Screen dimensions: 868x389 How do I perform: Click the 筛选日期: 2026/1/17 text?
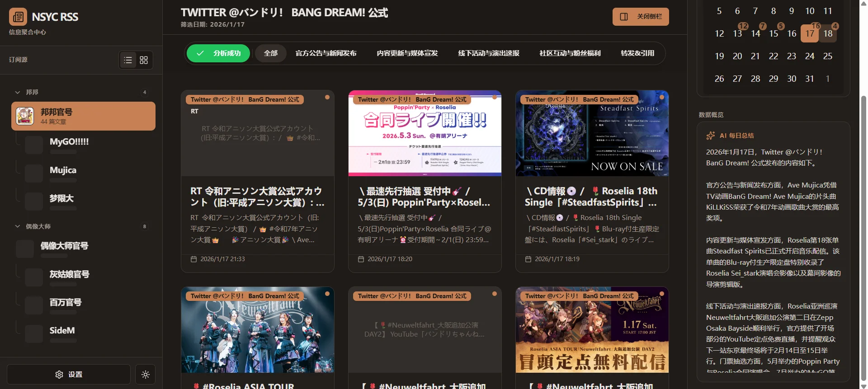(212, 24)
